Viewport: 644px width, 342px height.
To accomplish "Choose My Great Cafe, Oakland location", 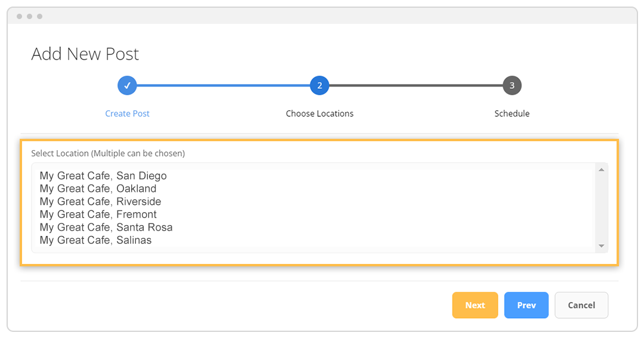I will click(98, 189).
